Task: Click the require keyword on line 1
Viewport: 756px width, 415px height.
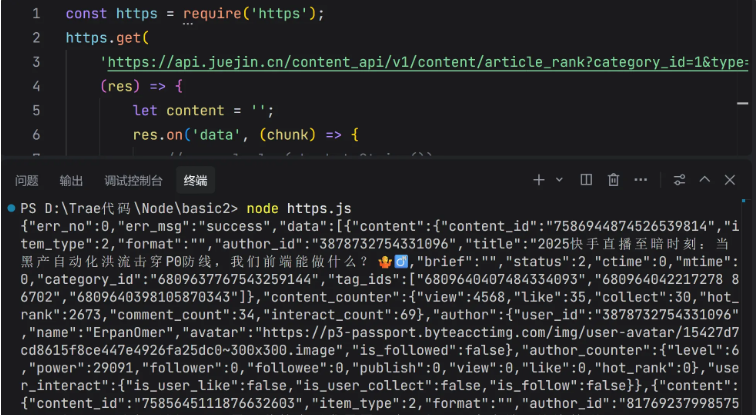Action: [x=212, y=13]
